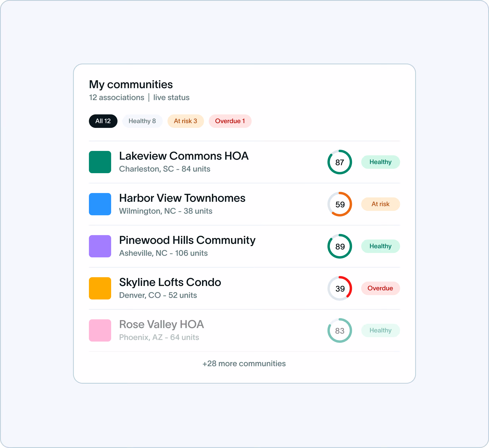Expand +28 more communities
Screen dimensions: 489x448
(x=244, y=363)
